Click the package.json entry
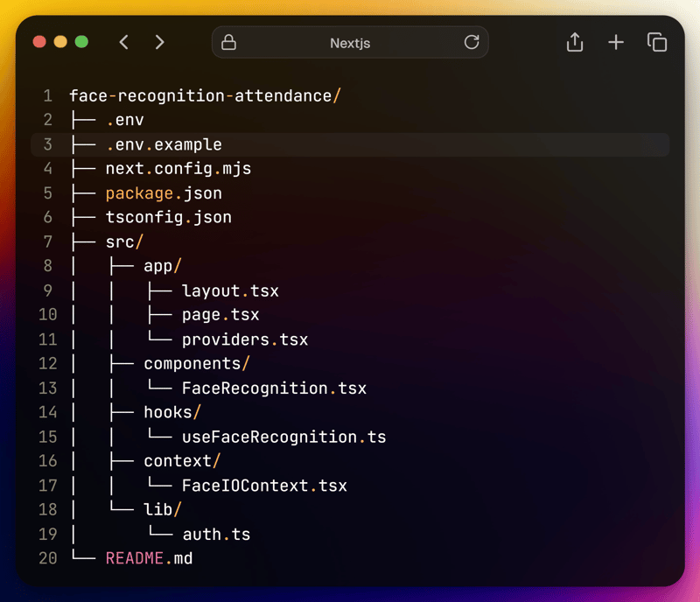 [x=163, y=192]
